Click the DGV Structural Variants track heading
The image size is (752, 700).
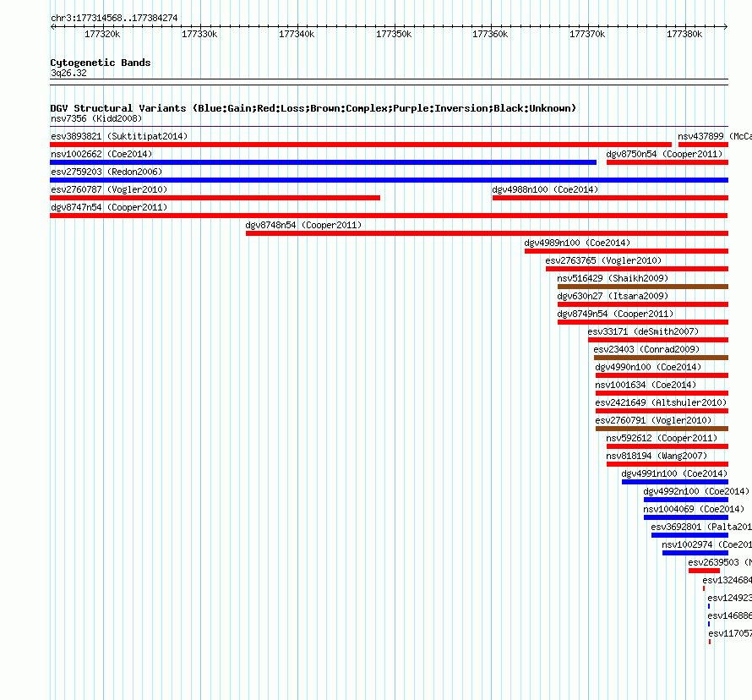(313, 108)
